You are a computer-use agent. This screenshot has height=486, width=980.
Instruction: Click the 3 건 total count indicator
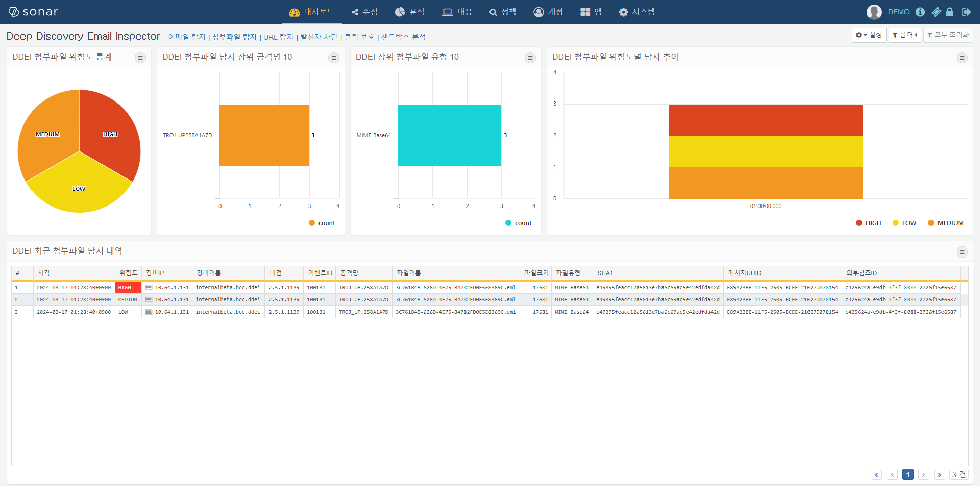(x=959, y=474)
